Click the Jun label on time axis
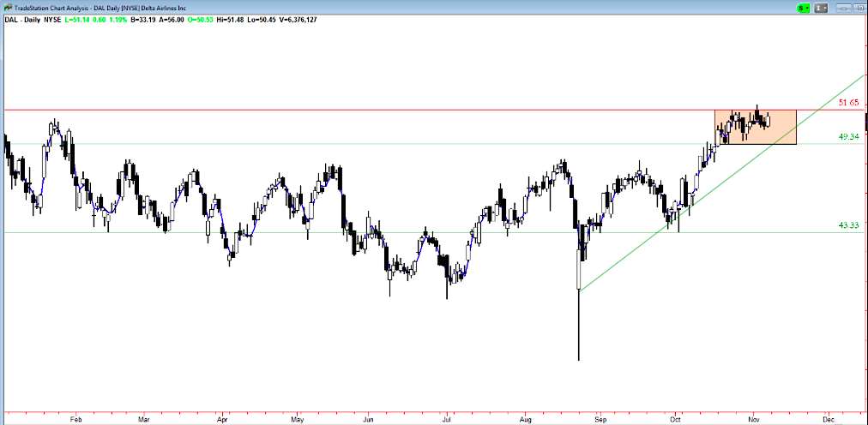The image size is (868, 425). [x=368, y=420]
